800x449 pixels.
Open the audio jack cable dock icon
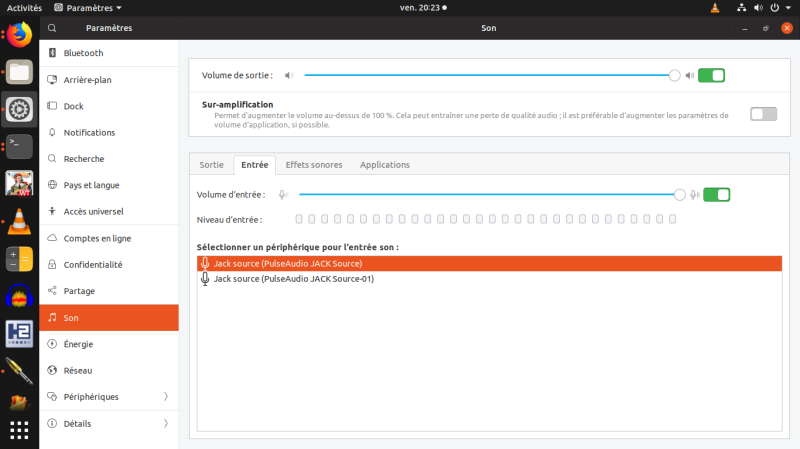[x=19, y=371]
